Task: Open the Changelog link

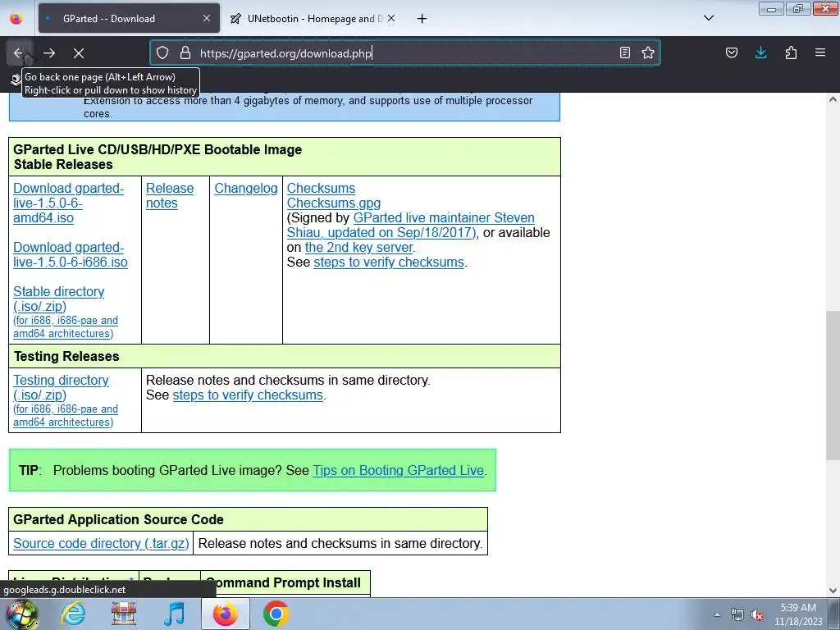Action: click(246, 189)
